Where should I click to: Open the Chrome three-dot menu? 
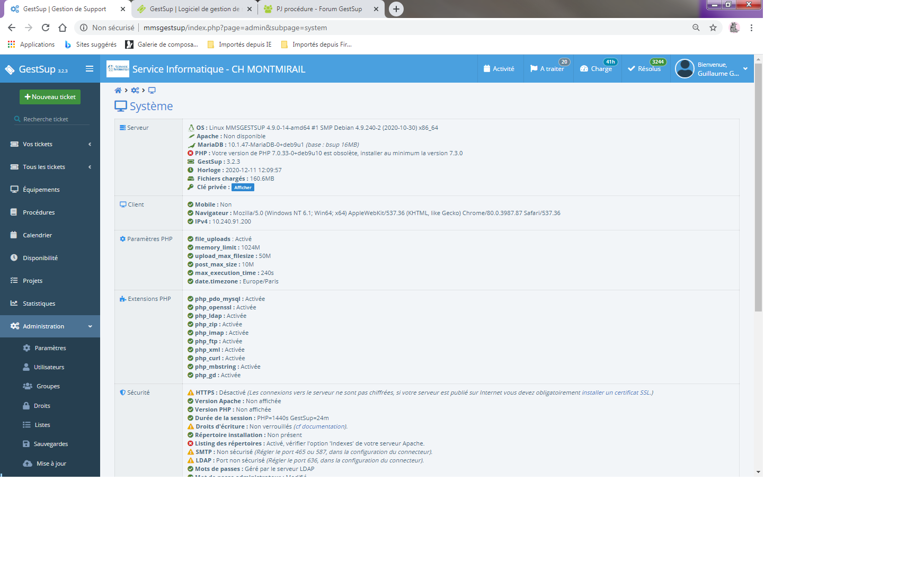tap(751, 28)
